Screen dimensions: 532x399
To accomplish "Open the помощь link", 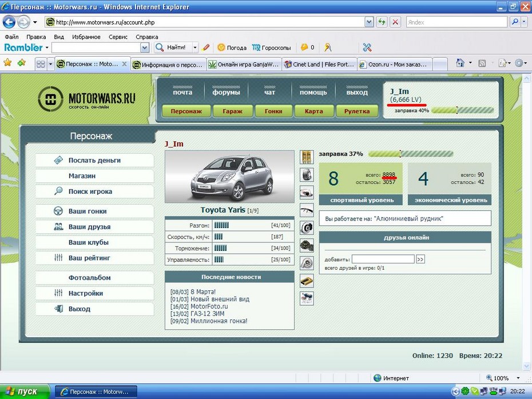I will tap(313, 92).
